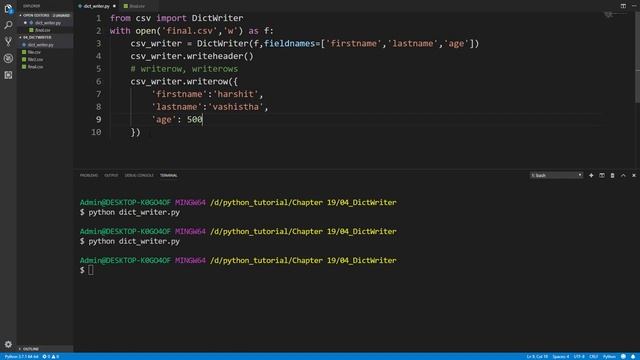Viewport: 640px width, 360px height.
Task: Click the terminal input prompt
Action: click(90, 270)
